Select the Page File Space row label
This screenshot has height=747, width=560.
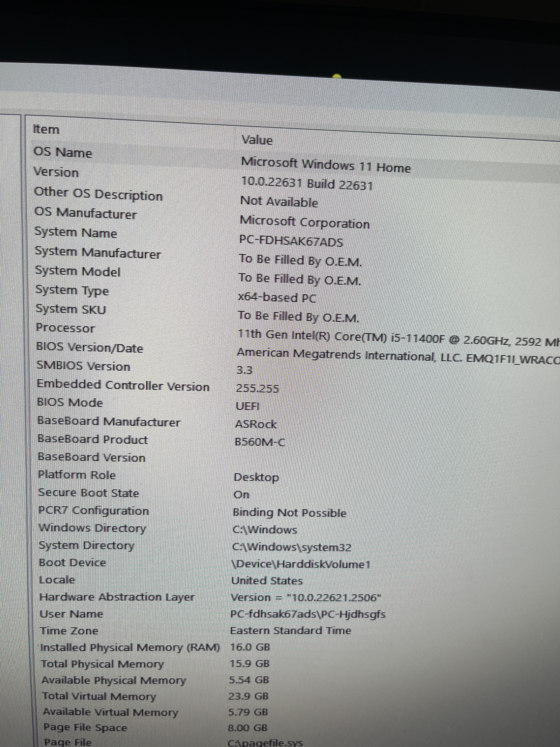point(85,728)
